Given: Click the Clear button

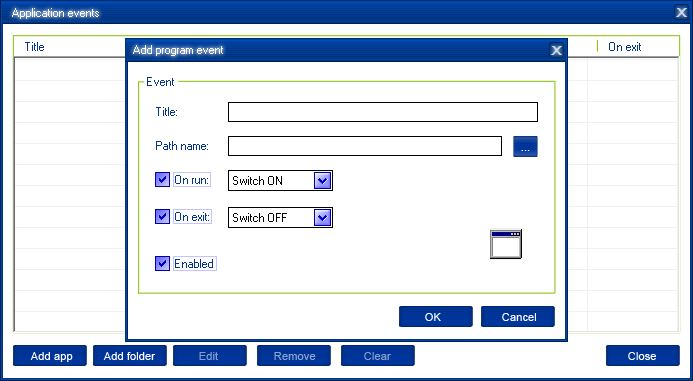Looking at the screenshot, I should click(378, 356).
